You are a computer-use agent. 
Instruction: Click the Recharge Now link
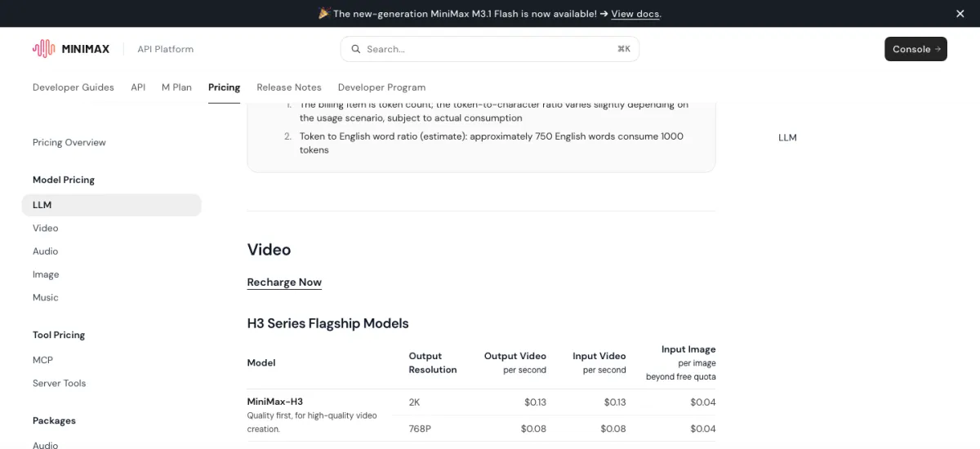[284, 282]
